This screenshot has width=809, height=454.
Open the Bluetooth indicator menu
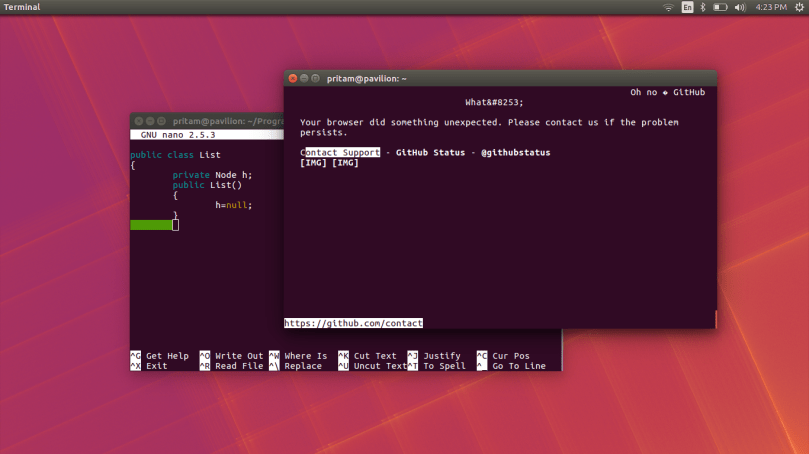tap(703, 7)
